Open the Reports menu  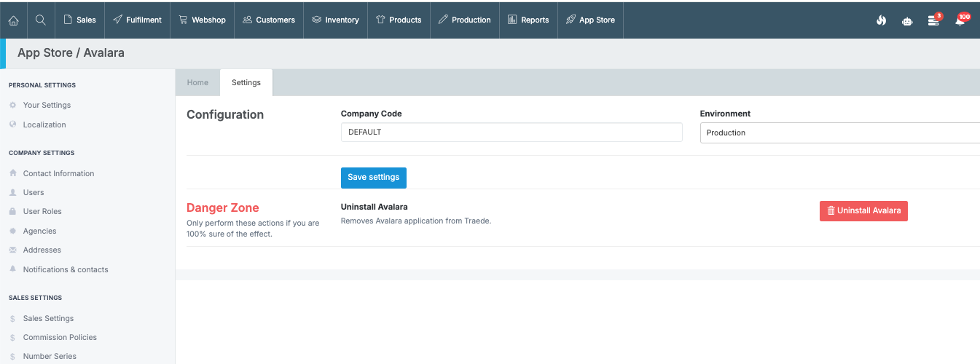tap(528, 20)
